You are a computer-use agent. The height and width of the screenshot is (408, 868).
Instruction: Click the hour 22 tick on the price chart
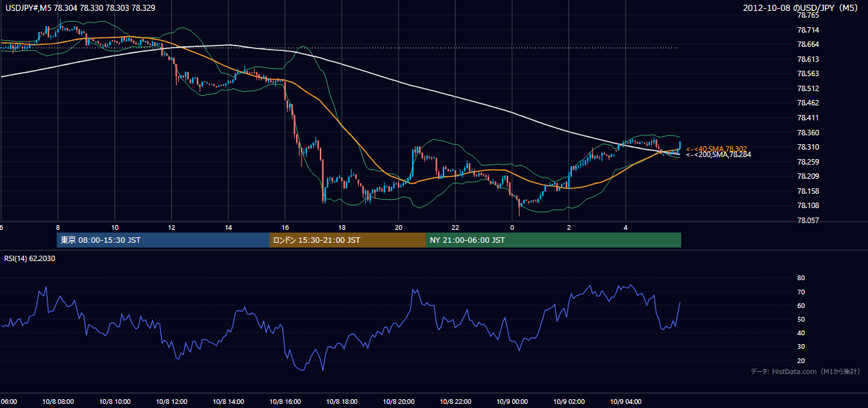[456, 228]
